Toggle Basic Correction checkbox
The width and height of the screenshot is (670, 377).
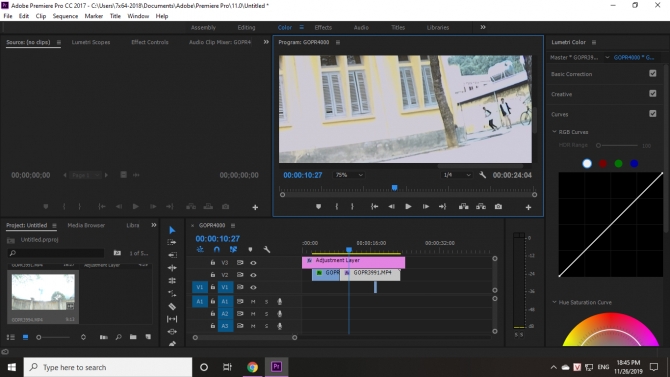652,74
